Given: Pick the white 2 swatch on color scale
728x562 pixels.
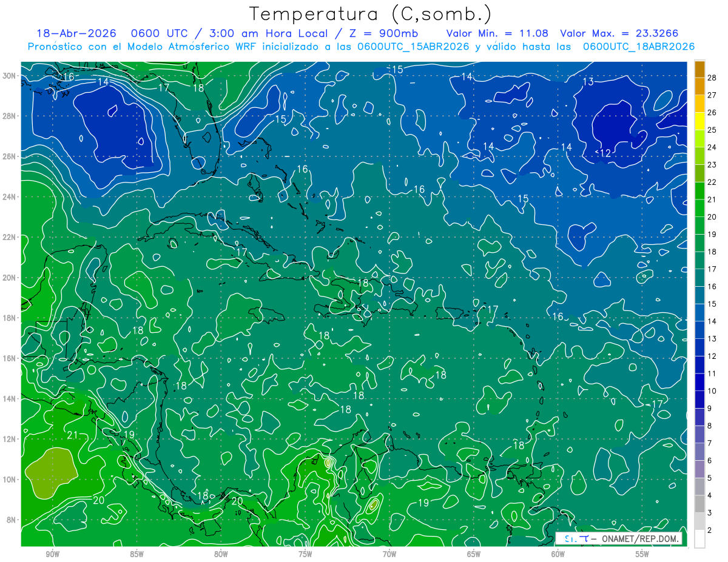Looking at the screenshot, I should pyautogui.click(x=699, y=539).
